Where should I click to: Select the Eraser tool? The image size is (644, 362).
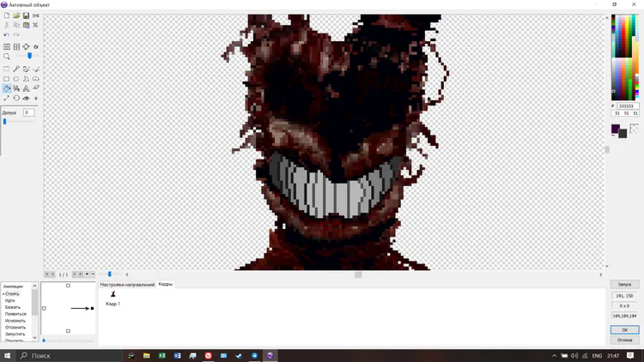pos(36,88)
